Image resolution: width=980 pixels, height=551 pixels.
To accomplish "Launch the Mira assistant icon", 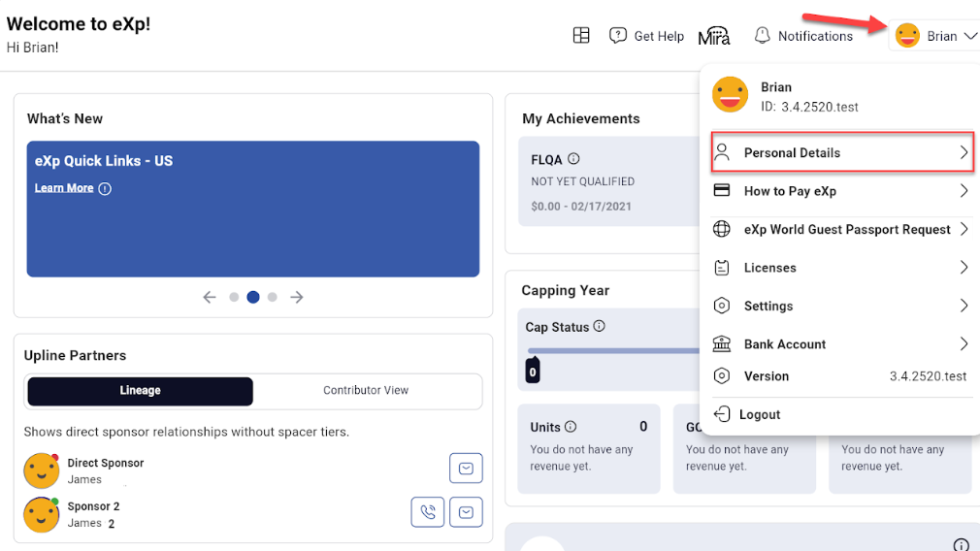I will click(714, 36).
